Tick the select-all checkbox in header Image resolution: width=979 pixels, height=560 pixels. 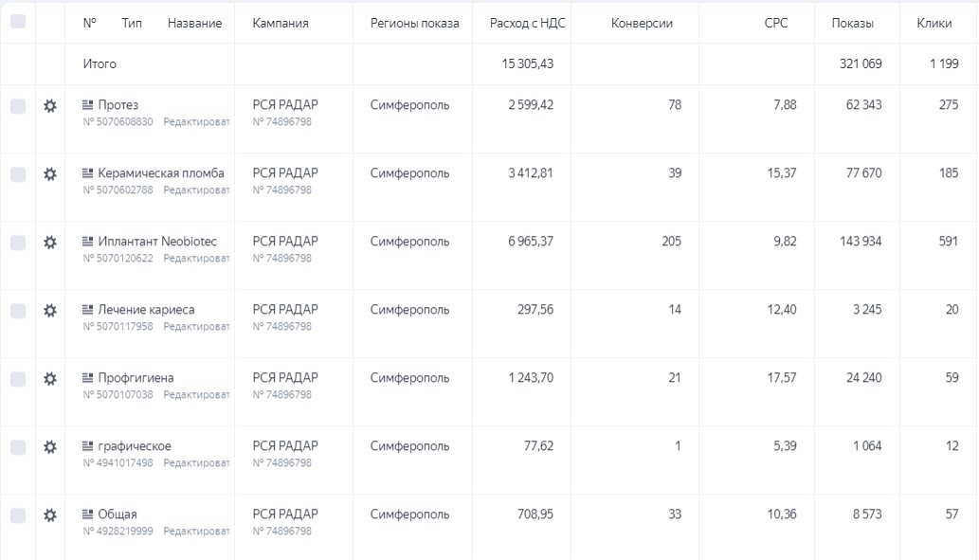18,22
